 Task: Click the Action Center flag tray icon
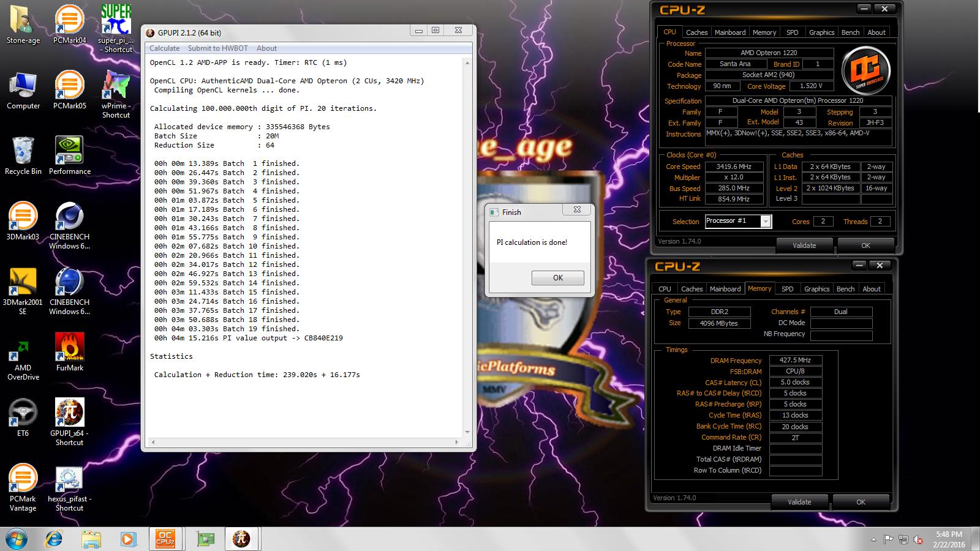(x=889, y=539)
